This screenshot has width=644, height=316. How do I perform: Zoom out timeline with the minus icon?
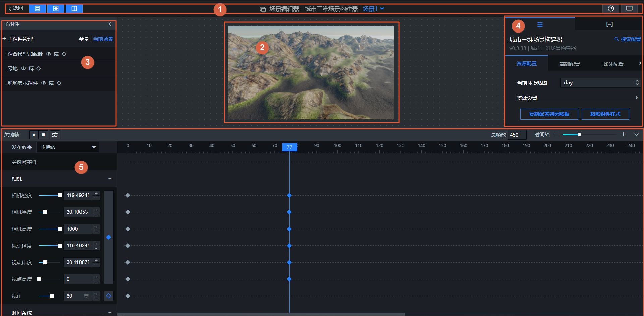[x=556, y=134]
